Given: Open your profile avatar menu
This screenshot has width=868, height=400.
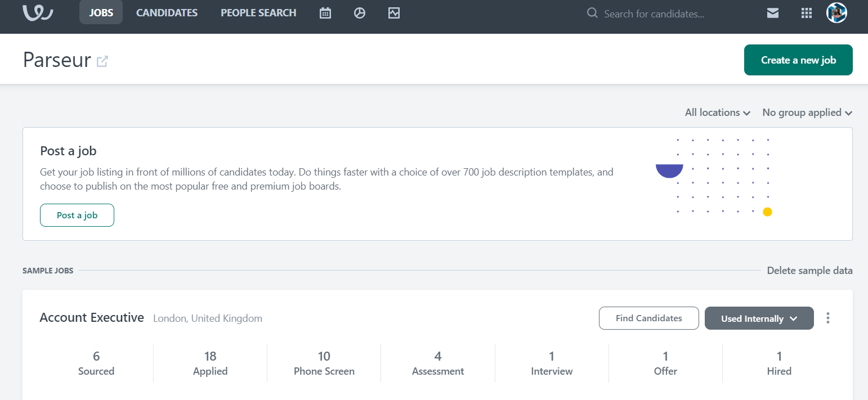Looking at the screenshot, I should click(x=836, y=12).
